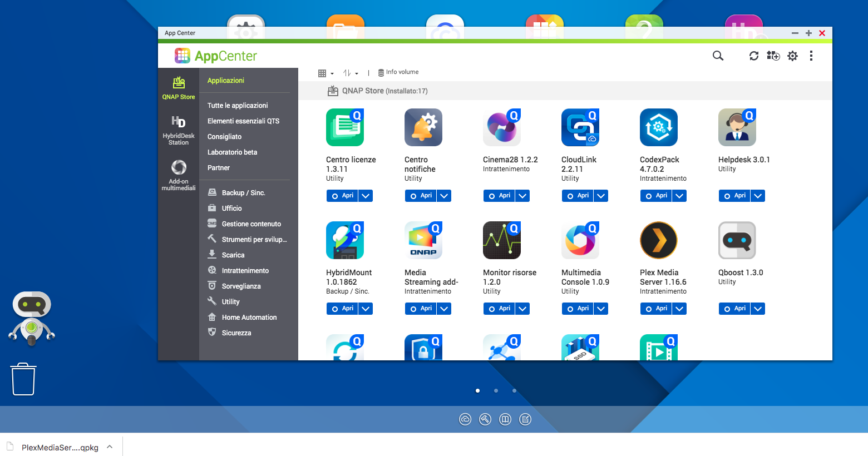
Task: Click the search magnifier icon in AppCenter
Action: pyautogui.click(x=718, y=56)
